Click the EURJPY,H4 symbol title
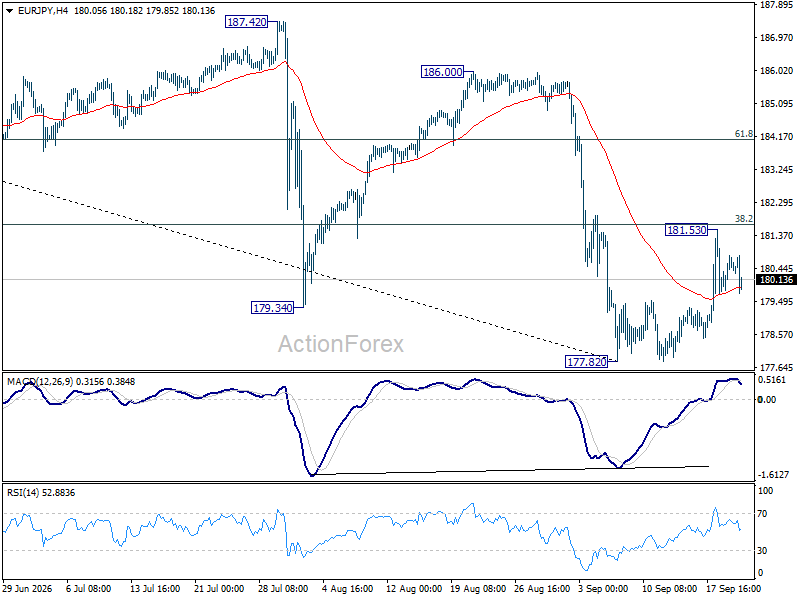 click(43, 11)
